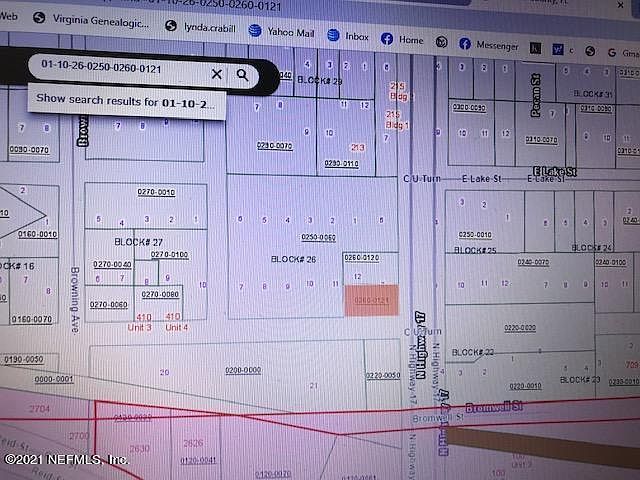640x480 pixels.
Task: Click the red '410 Unit 4' address label
Action: [x=176, y=322]
